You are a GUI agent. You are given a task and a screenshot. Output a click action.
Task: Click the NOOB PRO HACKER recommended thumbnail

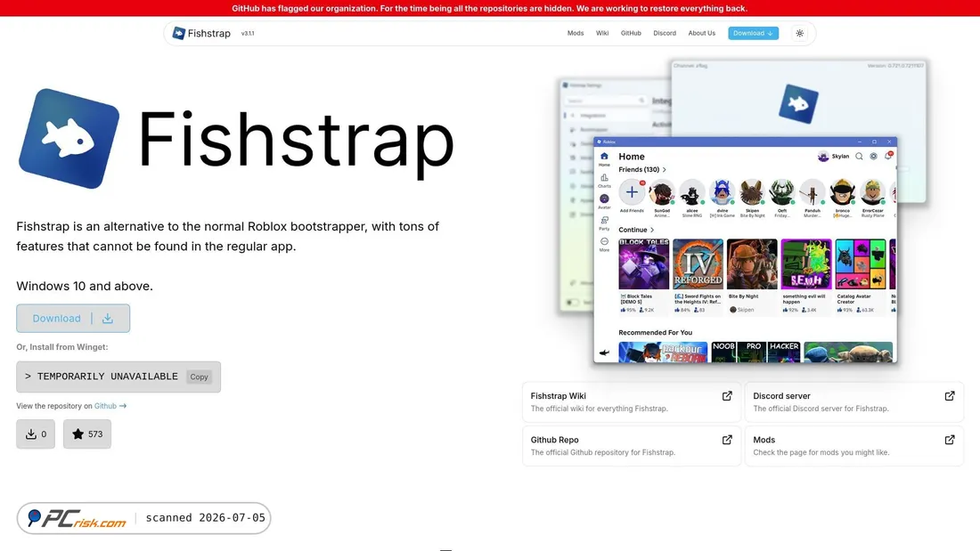point(755,352)
